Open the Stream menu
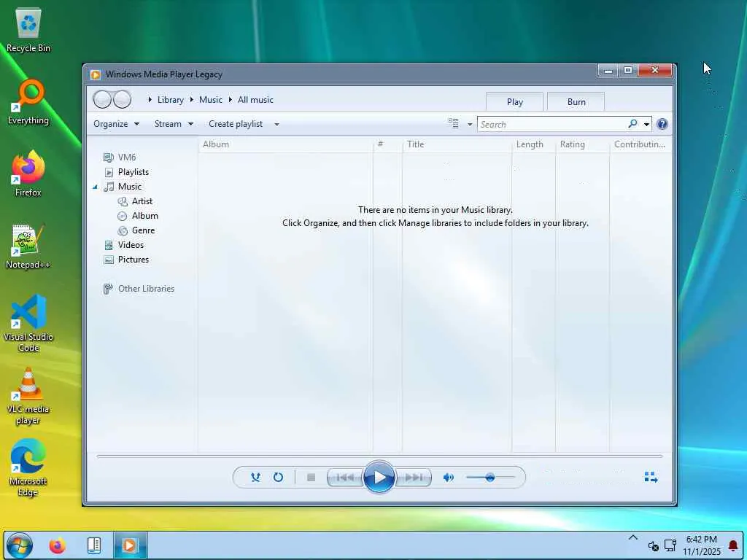Viewport: 747px width, 560px height. (174, 124)
